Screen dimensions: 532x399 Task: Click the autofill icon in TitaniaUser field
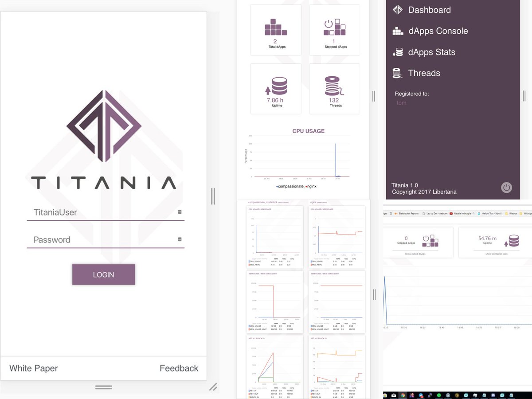click(x=180, y=212)
